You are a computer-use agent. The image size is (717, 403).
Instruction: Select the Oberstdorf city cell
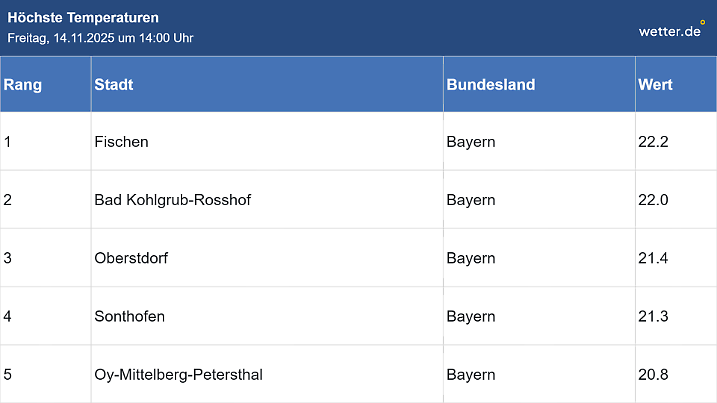pyautogui.click(x=131, y=258)
